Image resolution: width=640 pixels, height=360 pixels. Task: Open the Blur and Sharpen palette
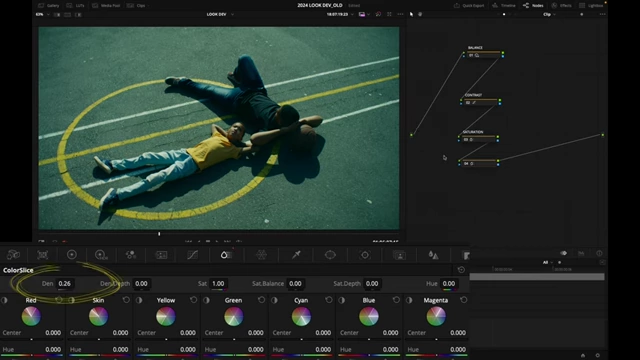[x=433, y=255]
